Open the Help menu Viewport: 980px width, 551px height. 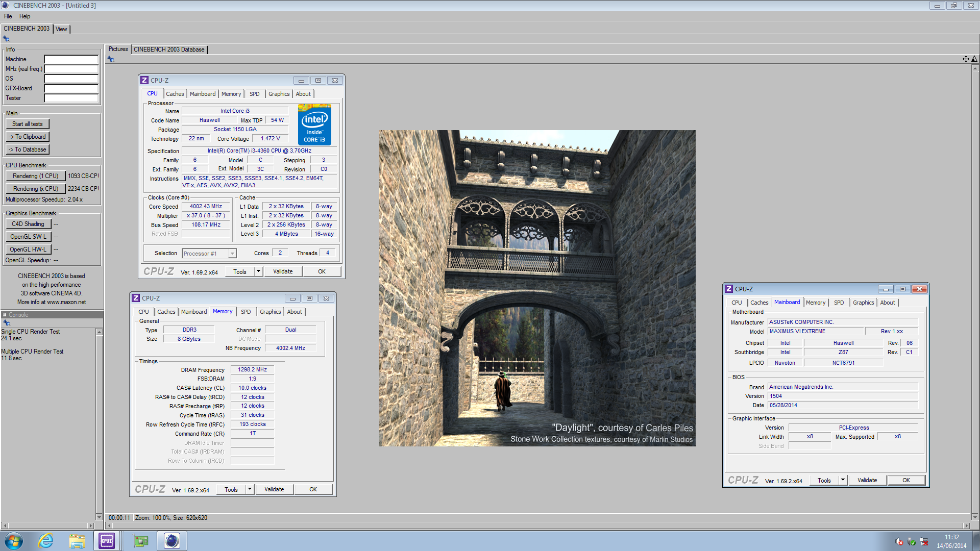(24, 16)
